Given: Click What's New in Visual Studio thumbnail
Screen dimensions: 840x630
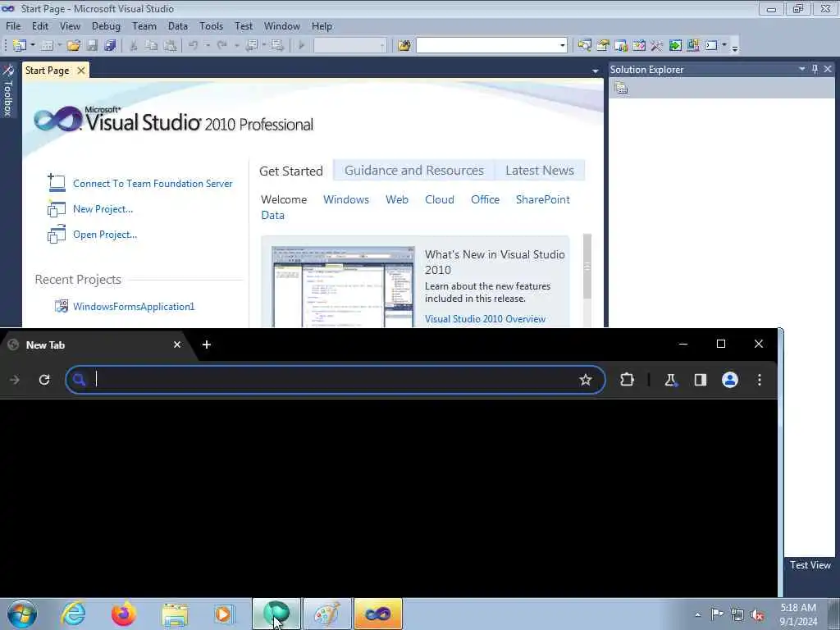Looking at the screenshot, I should 343,286.
